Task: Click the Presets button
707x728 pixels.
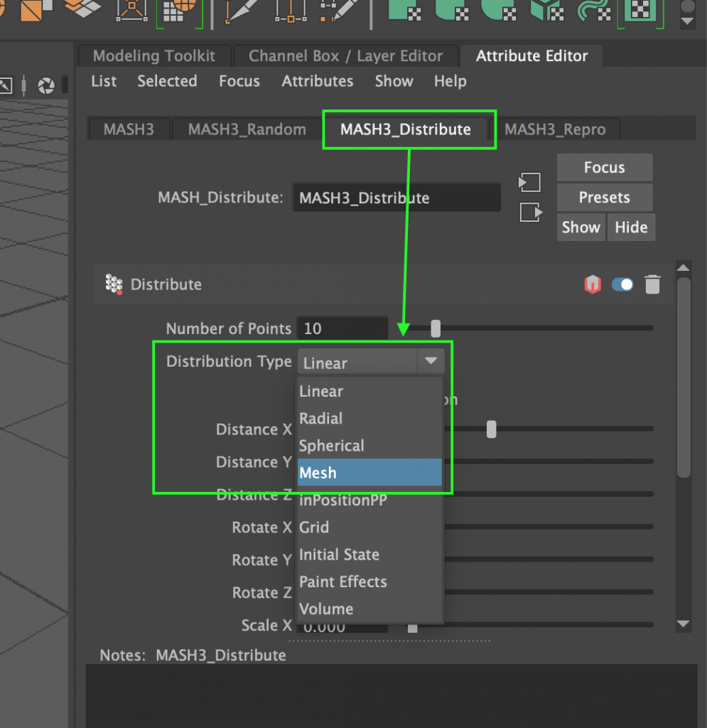Action: [605, 197]
